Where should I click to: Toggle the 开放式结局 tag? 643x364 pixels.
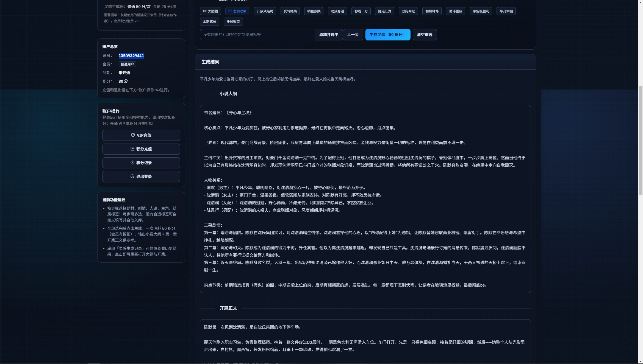click(x=265, y=11)
